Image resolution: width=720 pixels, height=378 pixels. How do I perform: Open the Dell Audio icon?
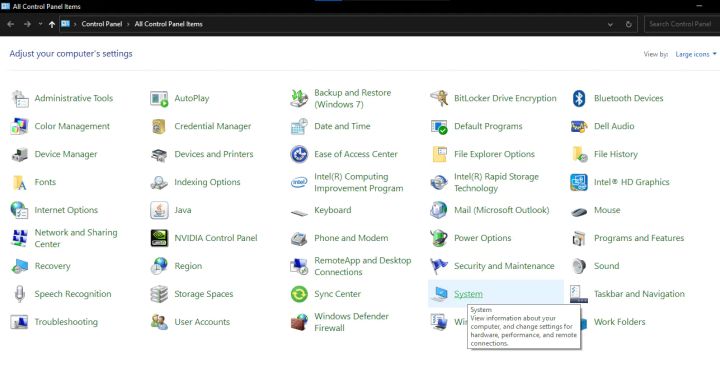(x=579, y=126)
